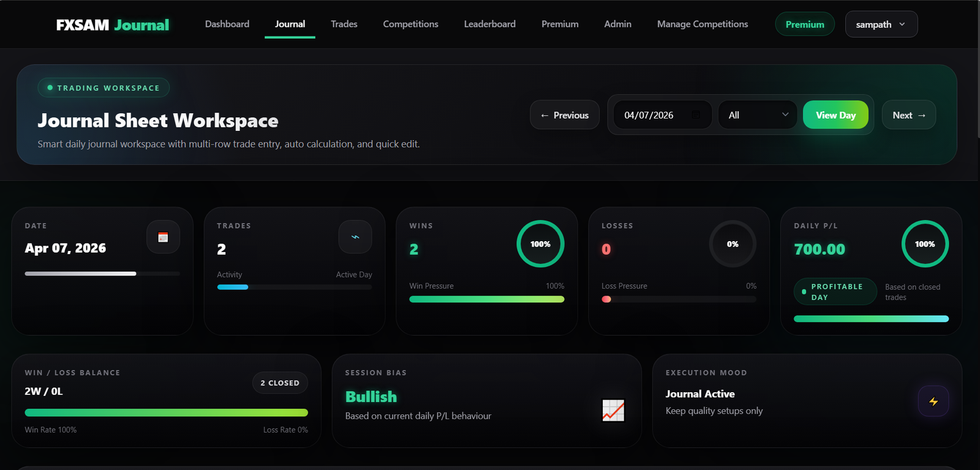This screenshot has height=470, width=980.
Task: Open the date picker calendar icon
Action: [696, 115]
